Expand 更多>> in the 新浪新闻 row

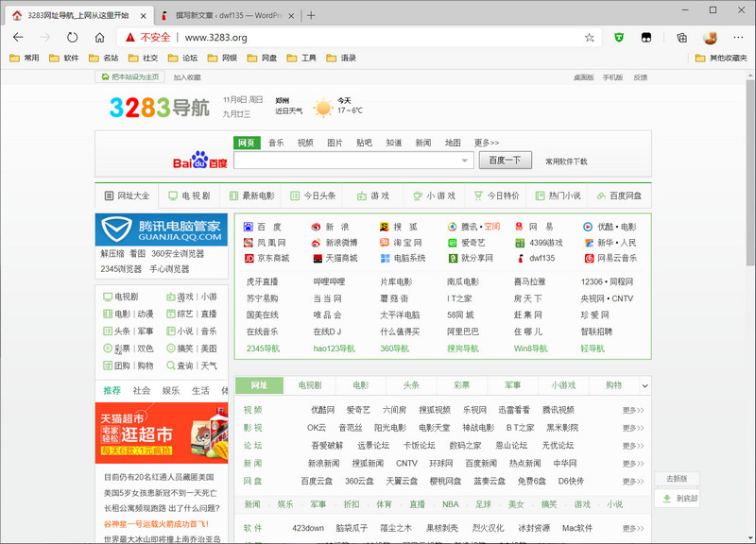point(633,464)
